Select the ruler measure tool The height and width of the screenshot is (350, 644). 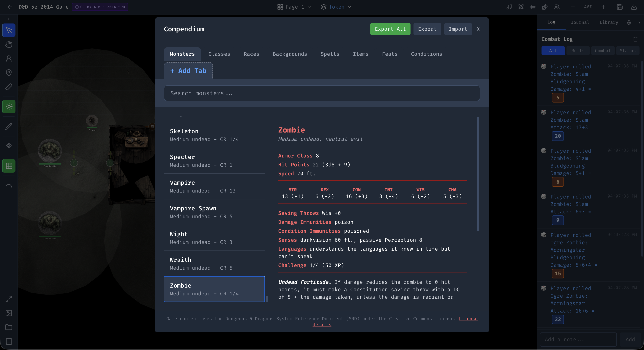9,87
